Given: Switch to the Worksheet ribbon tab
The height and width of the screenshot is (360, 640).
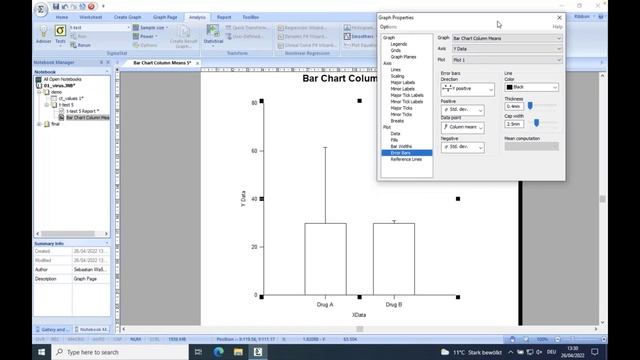Looking at the screenshot, I should point(91,17).
